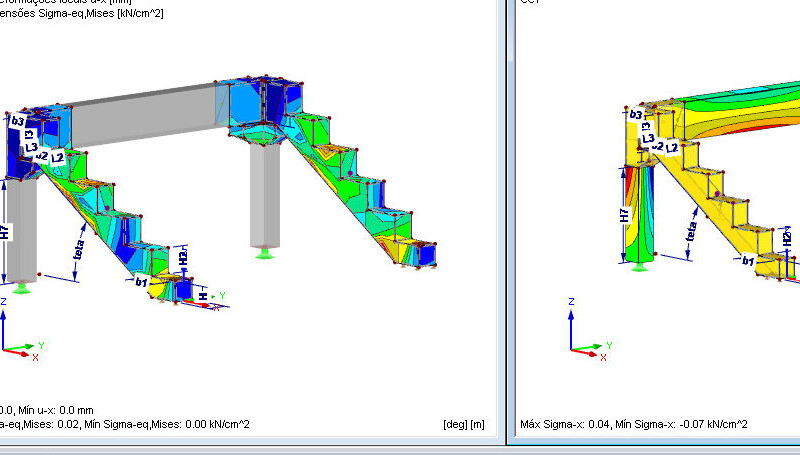800x455 pixels.
Task: Click the H7 dimension in right view
Action: (624, 215)
